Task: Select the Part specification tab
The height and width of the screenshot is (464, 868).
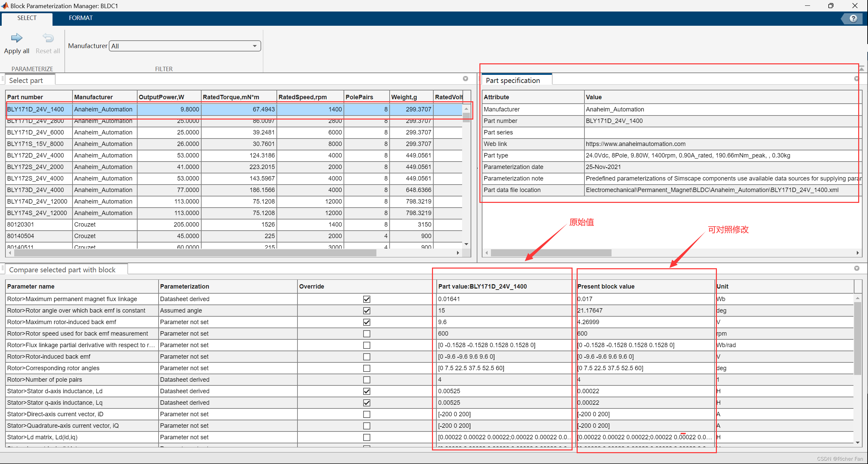Action: click(513, 81)
